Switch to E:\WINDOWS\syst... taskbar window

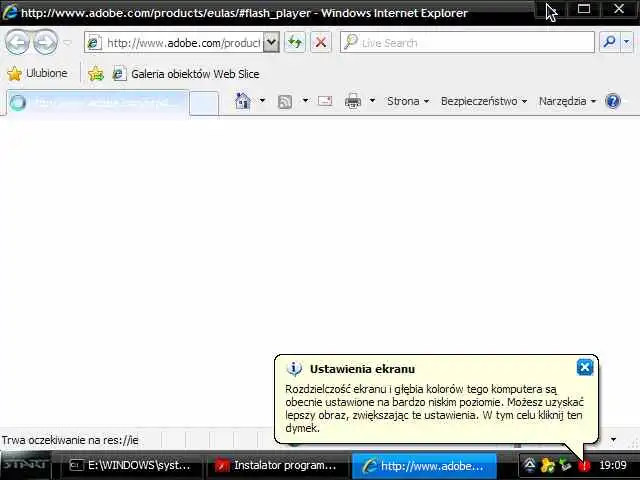coord(131,465)
